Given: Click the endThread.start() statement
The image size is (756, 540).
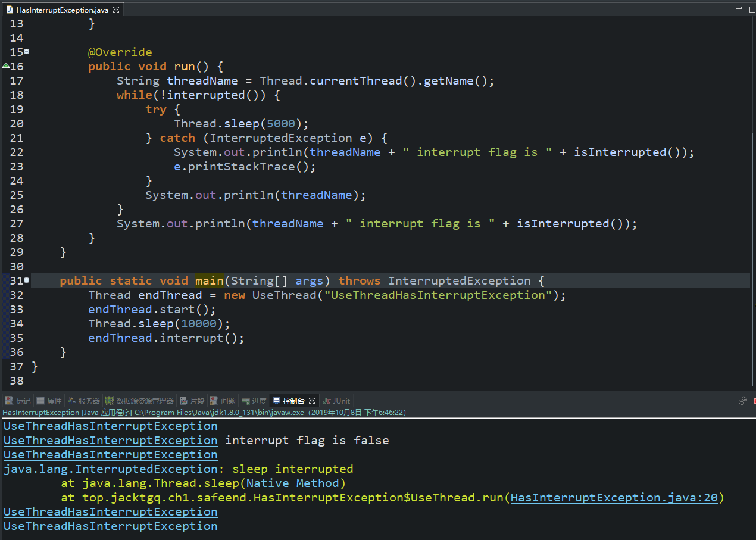Looking at the screenshot, I should (152, 309).
